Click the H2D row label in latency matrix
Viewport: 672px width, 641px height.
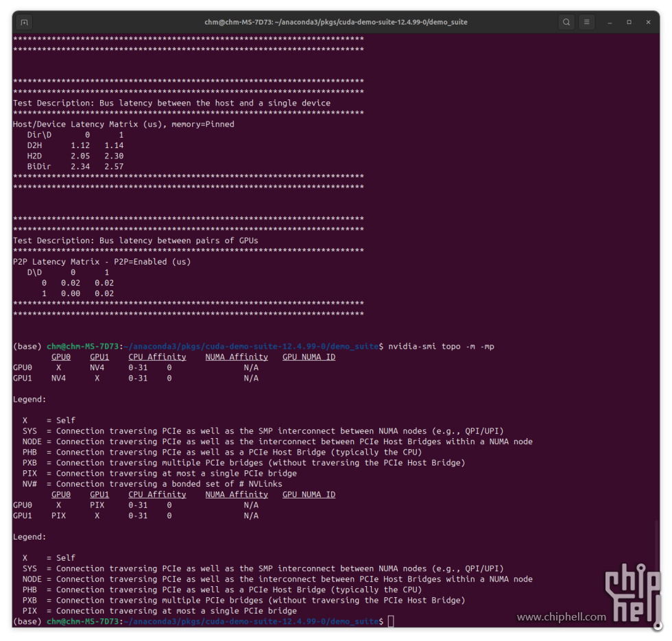point(34,156)
